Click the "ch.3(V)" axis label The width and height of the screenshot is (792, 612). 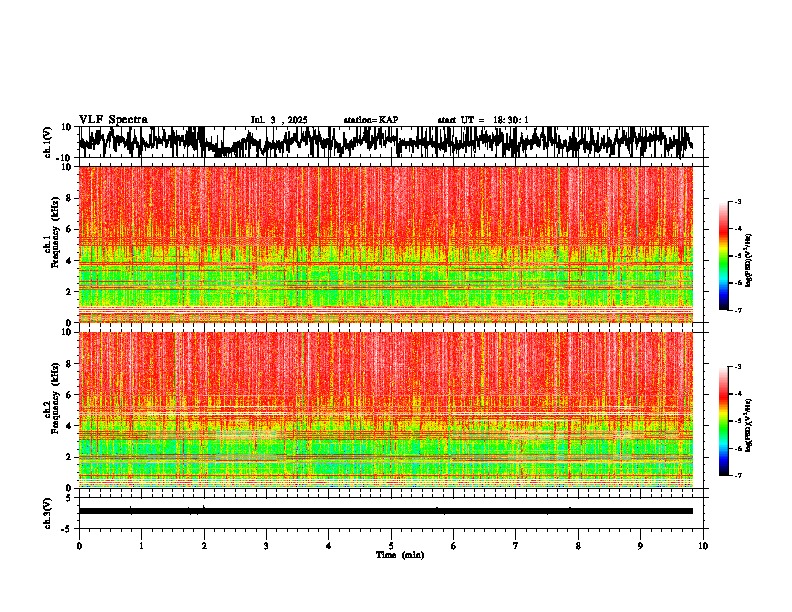click(x=48, y=513)
